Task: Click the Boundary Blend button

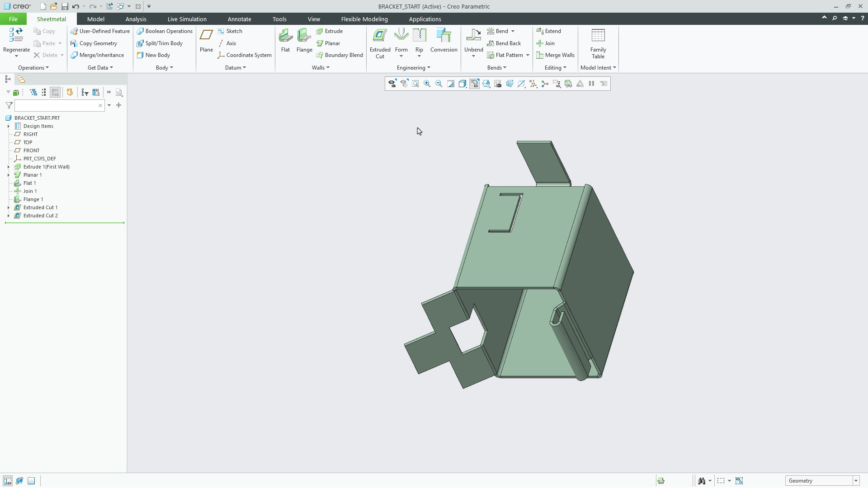Action: click(x=339, y=55)
